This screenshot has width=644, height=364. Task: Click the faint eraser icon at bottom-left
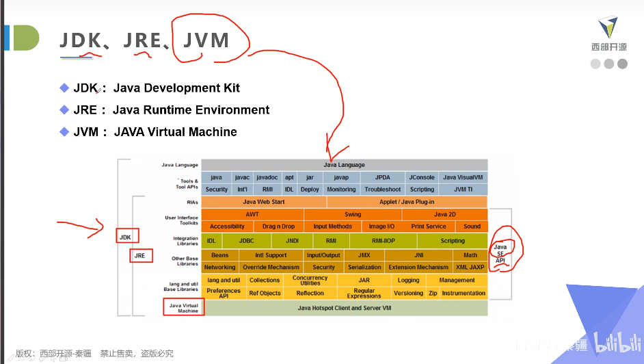pyautogui.click(x=42, y=359)
